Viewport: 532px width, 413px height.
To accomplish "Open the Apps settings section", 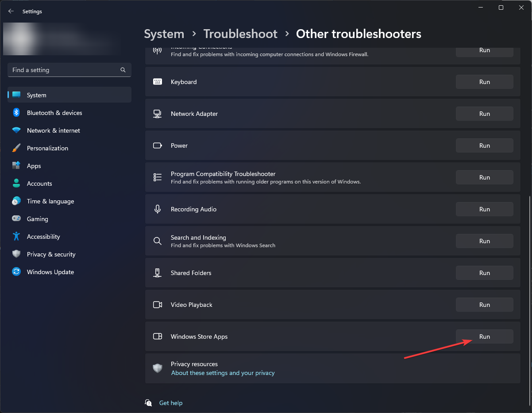I will (34, 166).
